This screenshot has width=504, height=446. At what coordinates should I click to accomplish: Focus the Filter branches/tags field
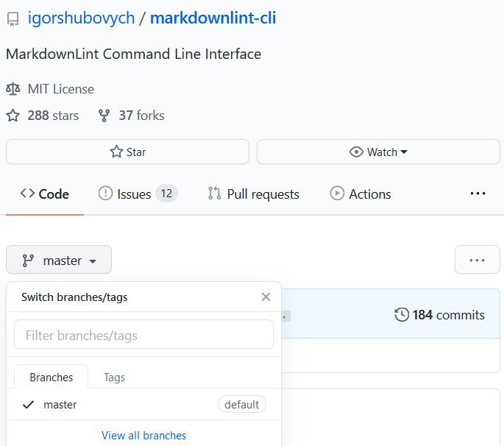(143, 334)
